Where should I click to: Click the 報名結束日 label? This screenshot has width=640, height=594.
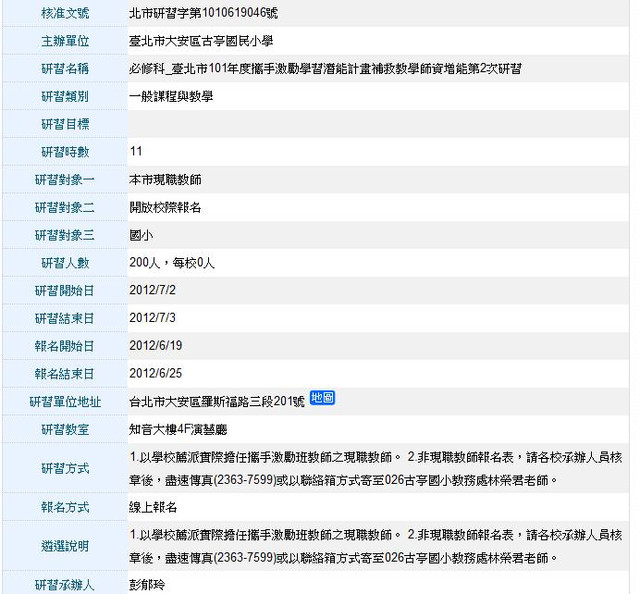[x=64, y=374]
